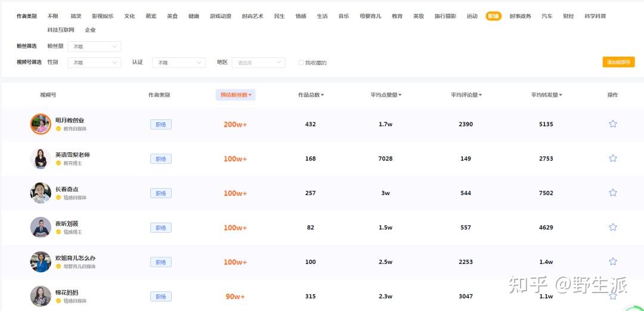Open the 粉丝量 dropdown

[94, 47]
